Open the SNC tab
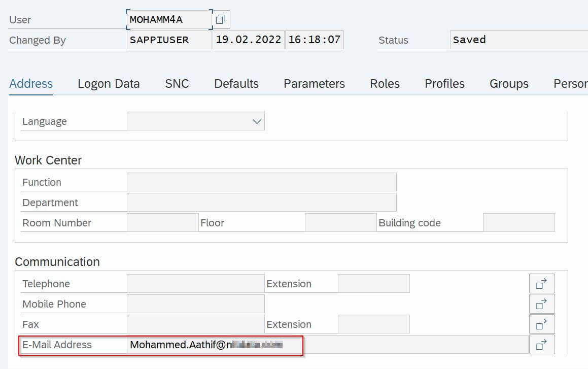 tap(177, 84)
